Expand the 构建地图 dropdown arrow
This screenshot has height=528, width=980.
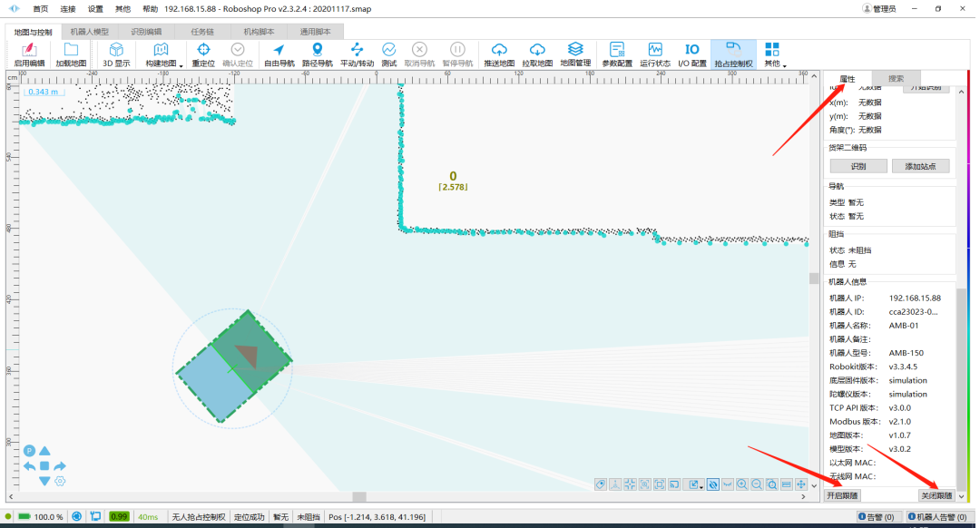pos(181,65)
